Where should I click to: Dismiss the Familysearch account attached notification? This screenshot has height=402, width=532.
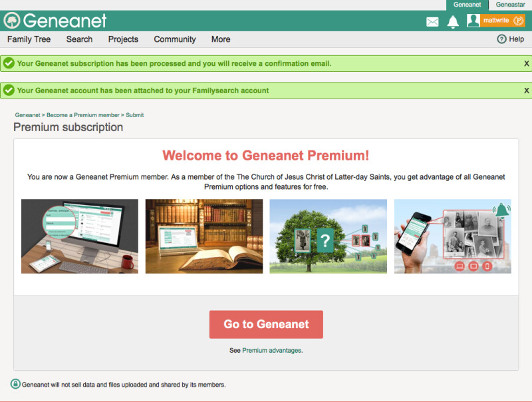526,91
